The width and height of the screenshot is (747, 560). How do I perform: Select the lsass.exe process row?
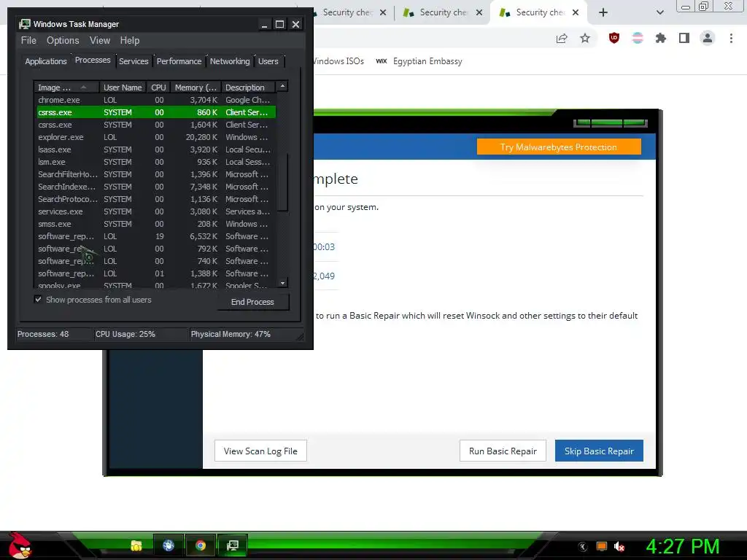[x=156, y=149]
